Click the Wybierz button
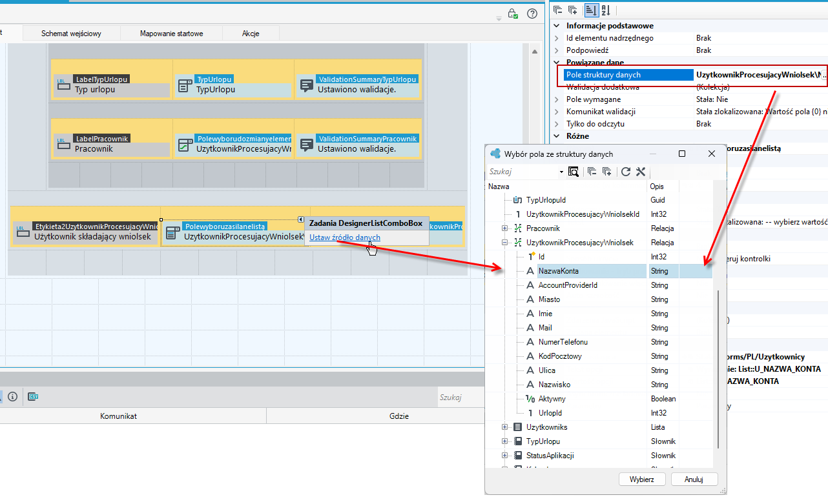Screen dimensions: 828x504 click(643, 479)
